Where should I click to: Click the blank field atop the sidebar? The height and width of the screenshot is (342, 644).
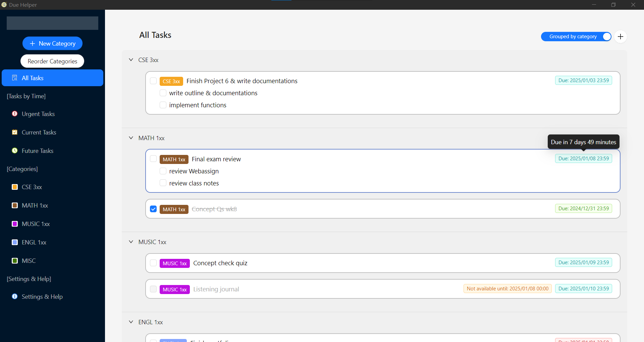pos(52,23)
